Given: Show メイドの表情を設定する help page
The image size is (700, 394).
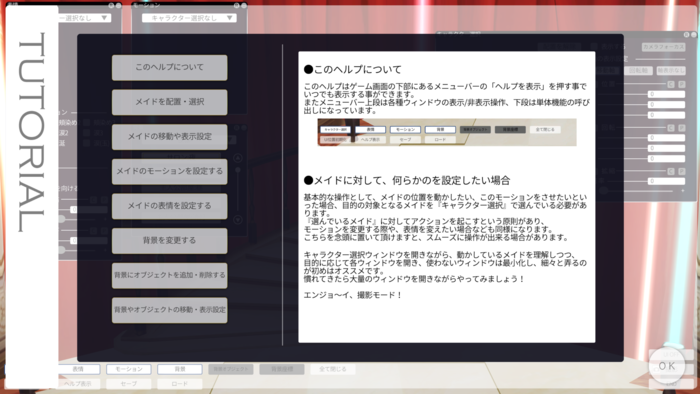Looking at the screenshot, I should 169,206.
